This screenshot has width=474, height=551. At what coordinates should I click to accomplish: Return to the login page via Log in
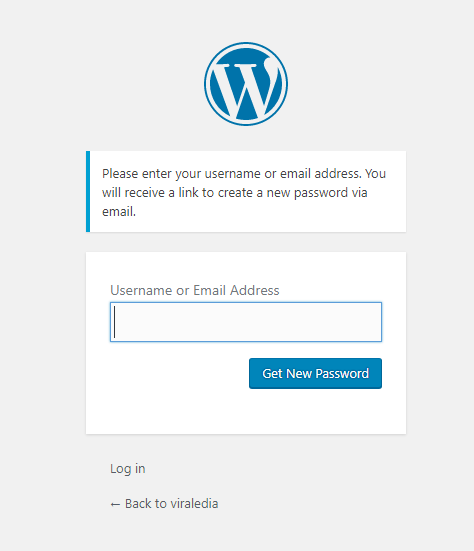[128, 469]
